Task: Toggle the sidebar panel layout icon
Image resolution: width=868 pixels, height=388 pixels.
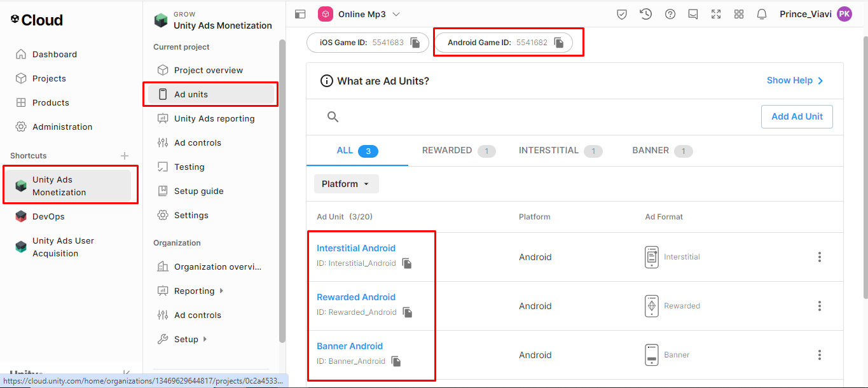Action: point(301,14)
